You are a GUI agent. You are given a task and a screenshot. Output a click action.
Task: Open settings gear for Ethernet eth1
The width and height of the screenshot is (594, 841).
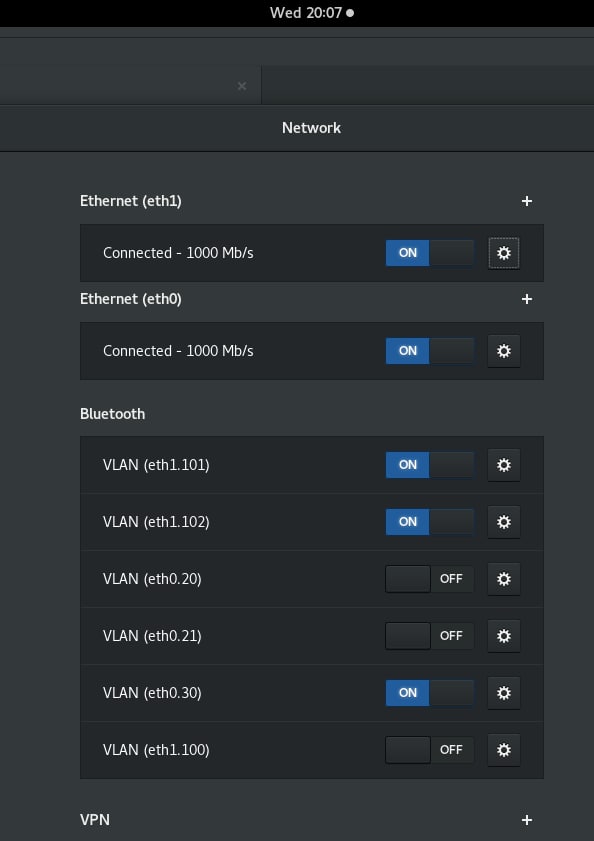(503, 253)
